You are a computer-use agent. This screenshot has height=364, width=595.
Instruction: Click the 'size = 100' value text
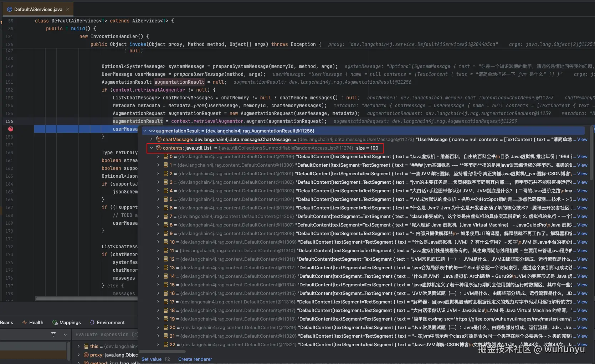(x=367, y=148)
